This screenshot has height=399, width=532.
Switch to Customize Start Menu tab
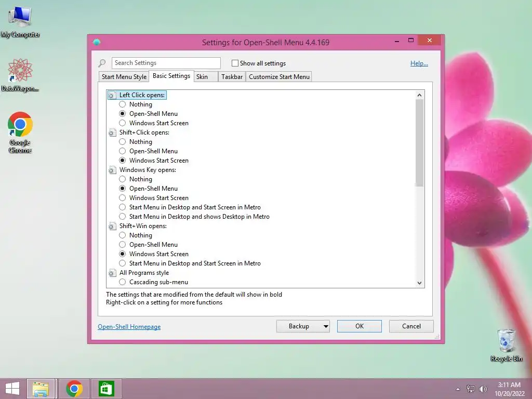click(279, 77)
